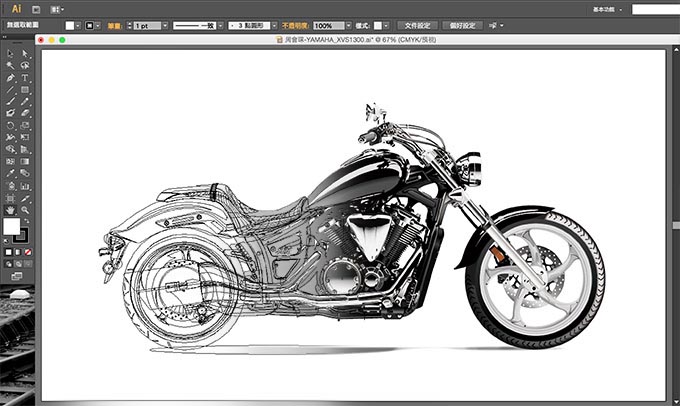Click the Stroke swatch in toolbox

pos(22,236)
